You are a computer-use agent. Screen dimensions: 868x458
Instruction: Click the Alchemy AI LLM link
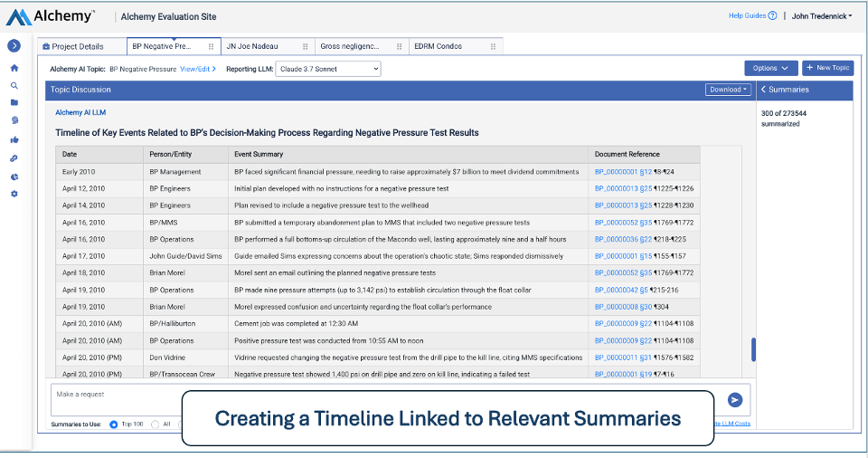point(80,112)
